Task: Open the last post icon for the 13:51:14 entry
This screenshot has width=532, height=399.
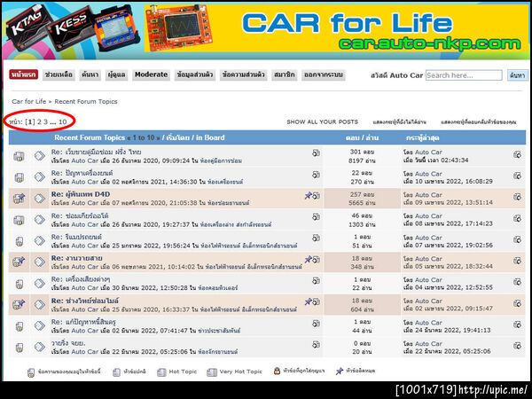Action: (x=517, y=197)
